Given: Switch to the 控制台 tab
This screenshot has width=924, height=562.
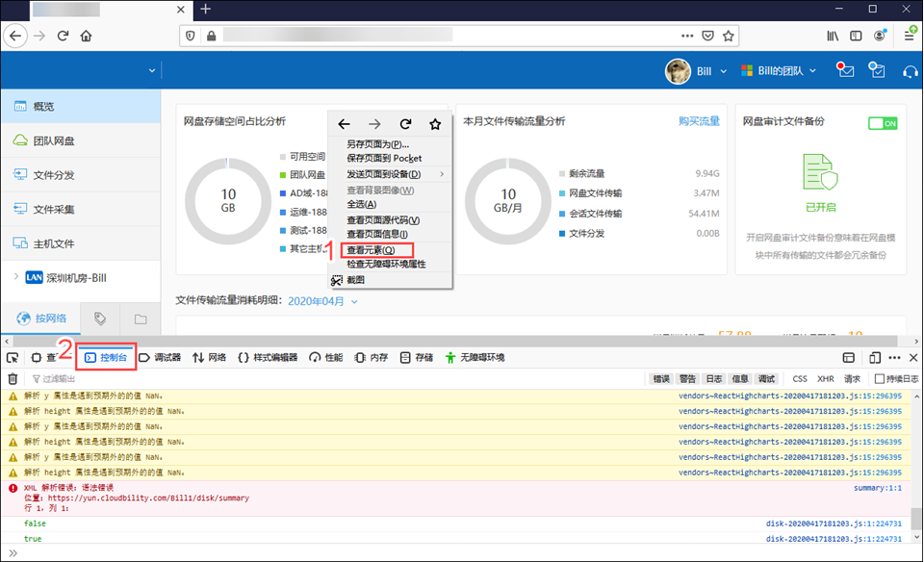Looking at the screenshot, I should [106, 357].
